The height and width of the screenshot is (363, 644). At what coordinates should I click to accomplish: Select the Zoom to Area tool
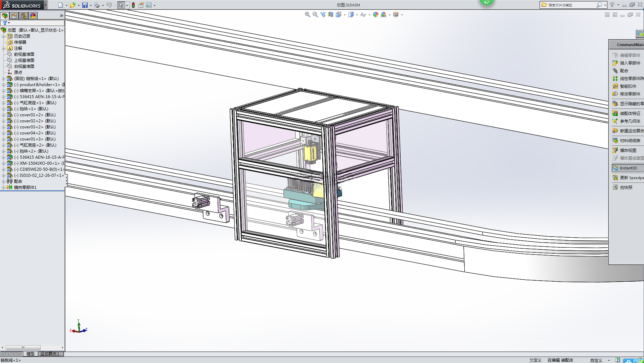click(x=315, y=14)
